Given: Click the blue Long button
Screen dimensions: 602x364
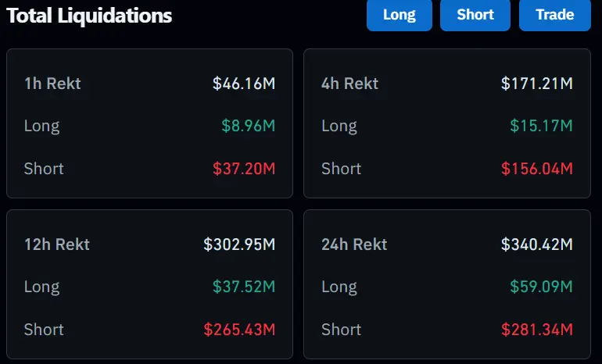Looking at the screenshot, I should [399, 15].
